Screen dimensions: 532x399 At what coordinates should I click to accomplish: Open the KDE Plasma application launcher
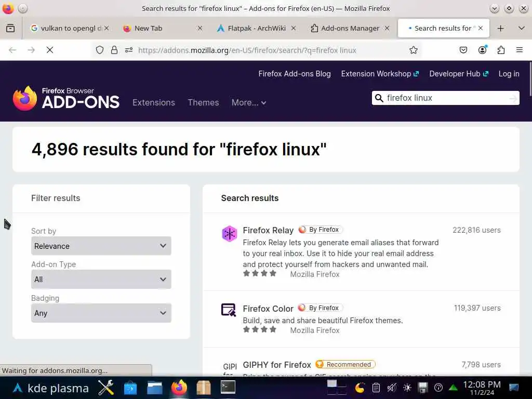tap(51, 388)
